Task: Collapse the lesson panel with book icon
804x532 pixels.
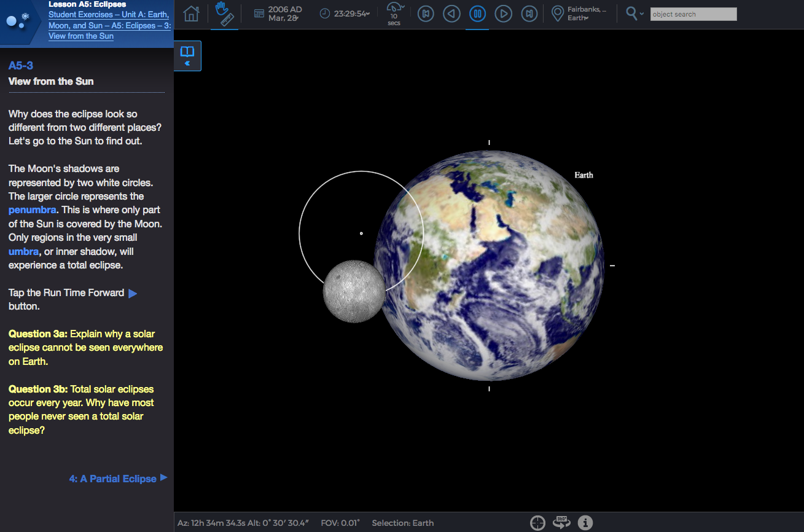Action: 187,55
